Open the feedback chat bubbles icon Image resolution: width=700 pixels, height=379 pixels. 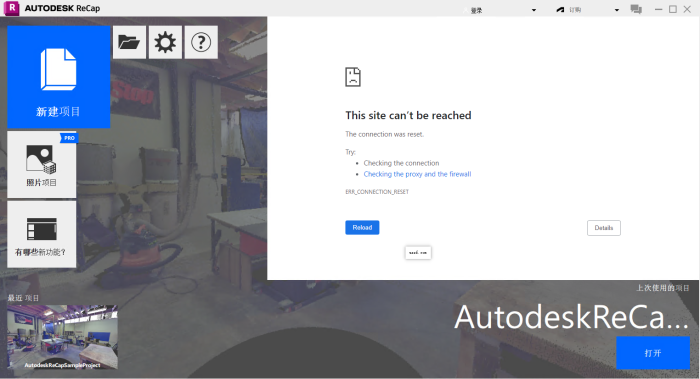point(636,9)
